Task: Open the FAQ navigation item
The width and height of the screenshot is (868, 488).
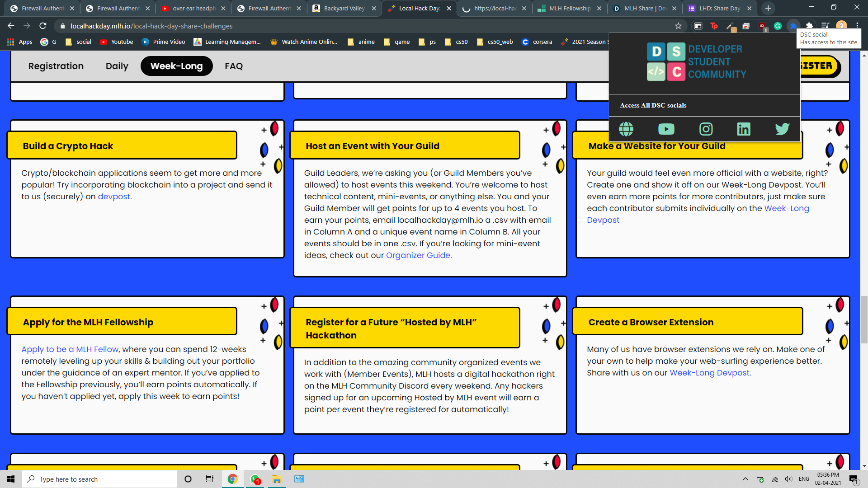Action: pyautogui.click(x=233, y=66)
